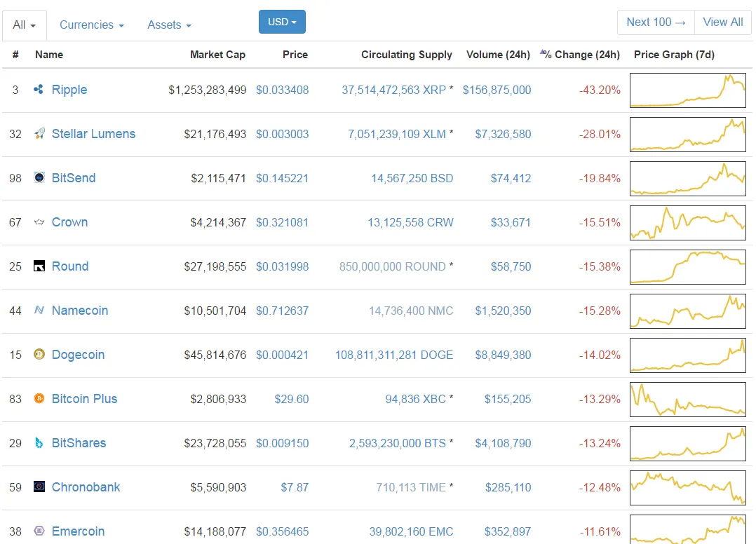Click BitShares supply 2,593,230,000 BTS
Viewport: 756px width, 544px height.
(x=397, y=443)
